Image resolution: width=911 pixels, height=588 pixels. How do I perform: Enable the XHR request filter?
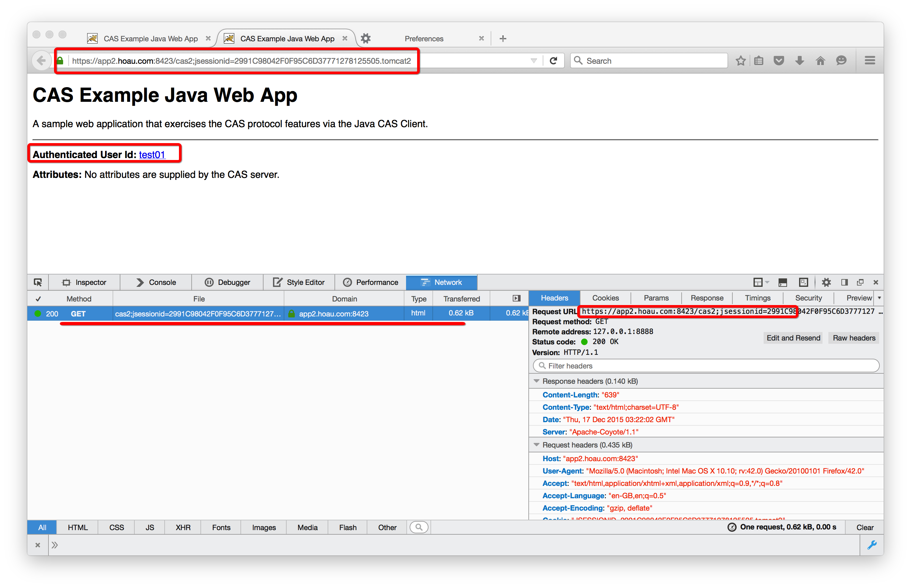click(x=183, y=527)
